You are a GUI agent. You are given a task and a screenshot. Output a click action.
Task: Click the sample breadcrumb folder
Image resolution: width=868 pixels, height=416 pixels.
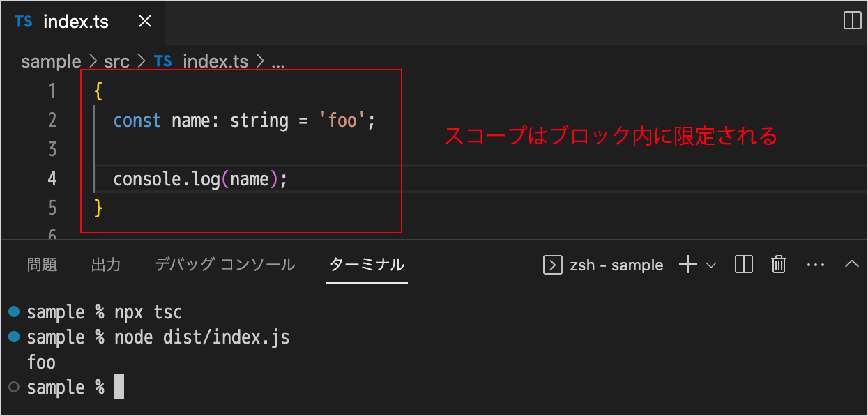tap(51, 61)
